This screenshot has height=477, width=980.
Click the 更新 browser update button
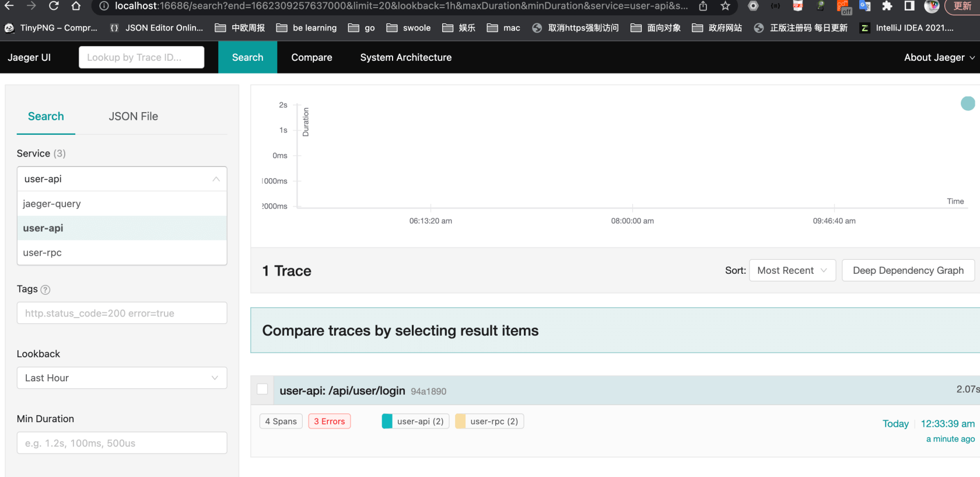click(x=963, y=6)
